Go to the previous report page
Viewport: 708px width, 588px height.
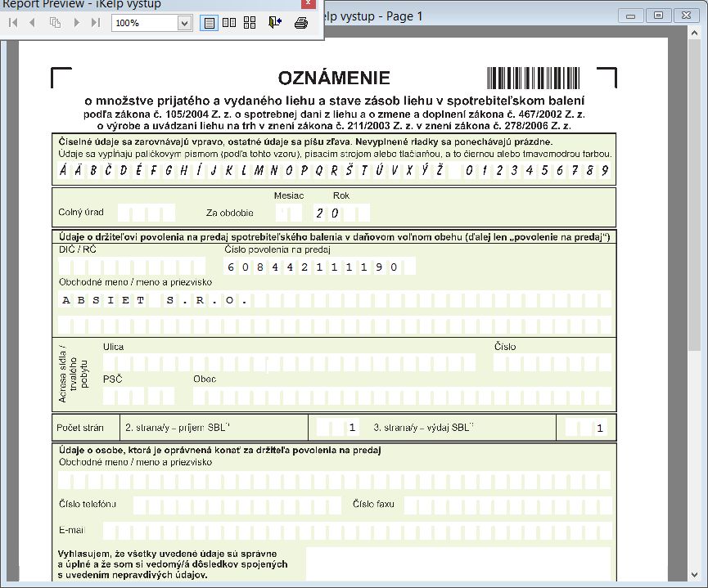pos(33,23)
